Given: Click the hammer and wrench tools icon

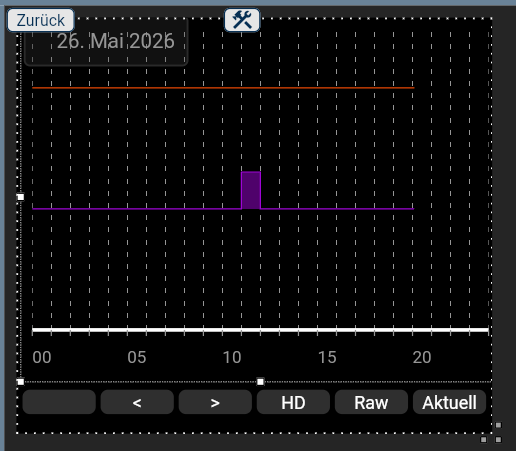Looking at the screenshot, I should coord(242,20).
